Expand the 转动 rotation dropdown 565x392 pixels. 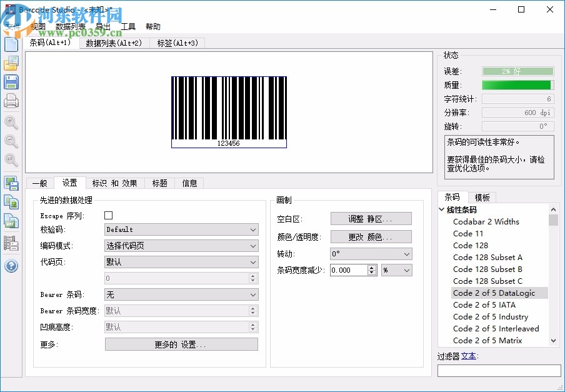click(371, 254)
